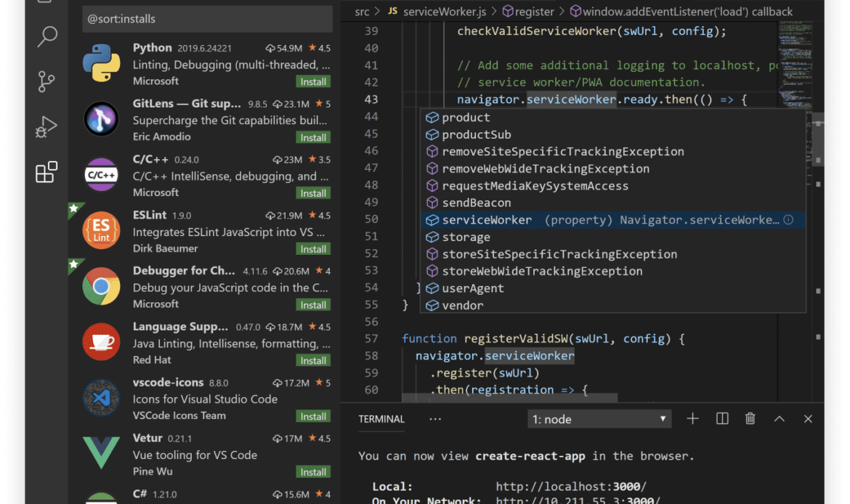The width and height of the screenshot is (850, 504).
Task: Choose 'productSub' autocomplete suggestion
Action: click(612, 134)
